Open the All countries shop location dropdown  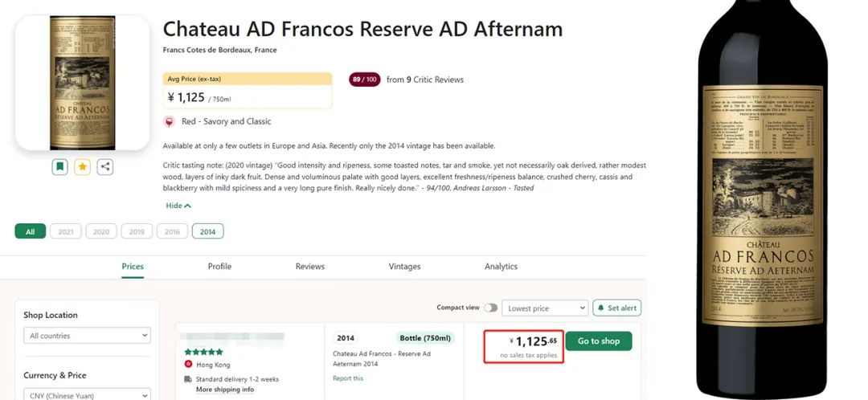click(87, 336)
